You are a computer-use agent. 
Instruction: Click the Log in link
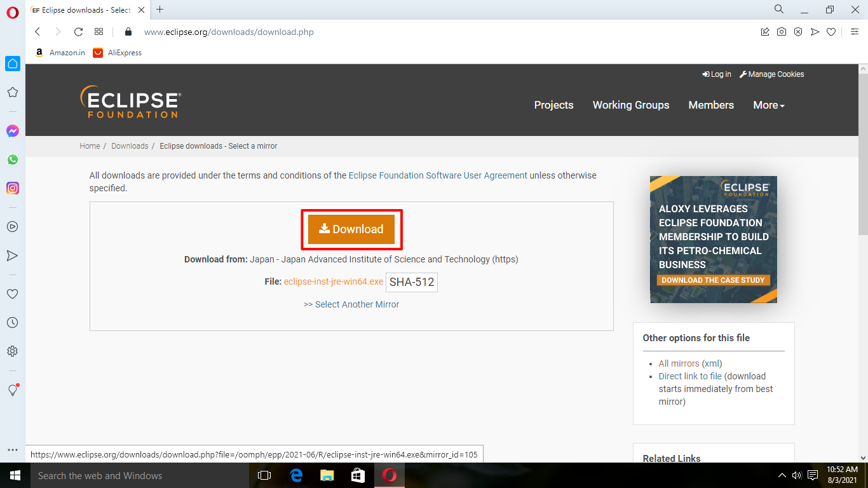[717, 74]
